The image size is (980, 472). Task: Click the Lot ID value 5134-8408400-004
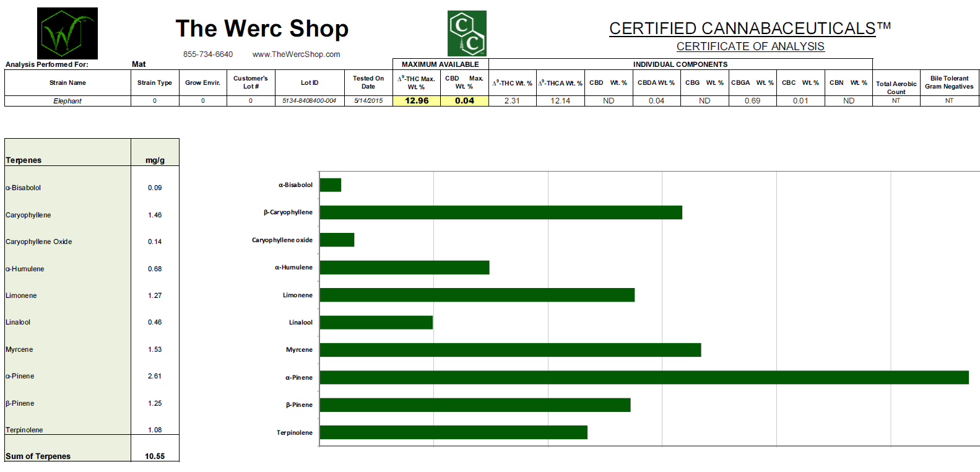click(309, 101)
